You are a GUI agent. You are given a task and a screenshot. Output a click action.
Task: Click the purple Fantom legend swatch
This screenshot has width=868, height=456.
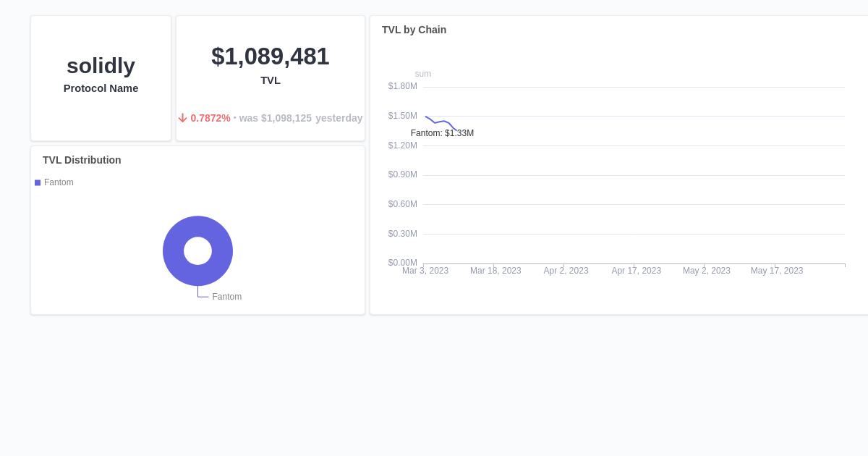click(x=38, y=182)
